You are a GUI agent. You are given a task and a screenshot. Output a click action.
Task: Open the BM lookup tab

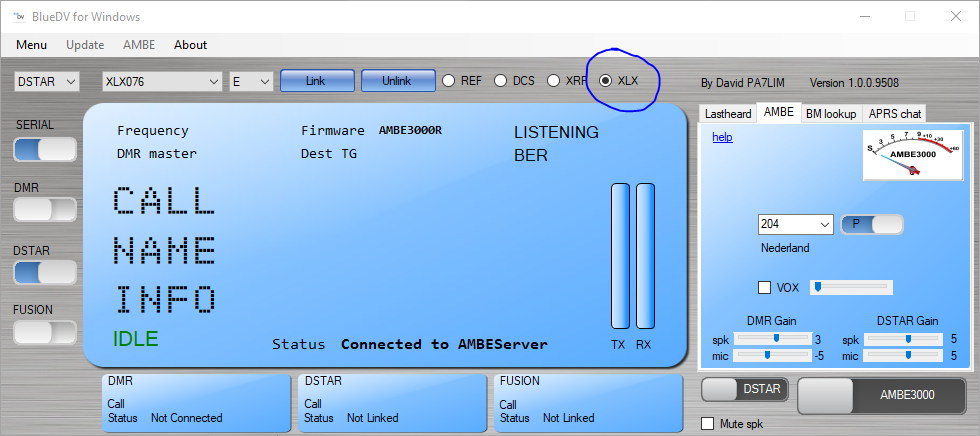[830, 114]
